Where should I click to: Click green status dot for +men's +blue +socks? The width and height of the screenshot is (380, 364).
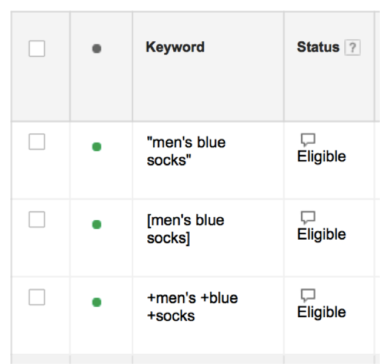96,302
